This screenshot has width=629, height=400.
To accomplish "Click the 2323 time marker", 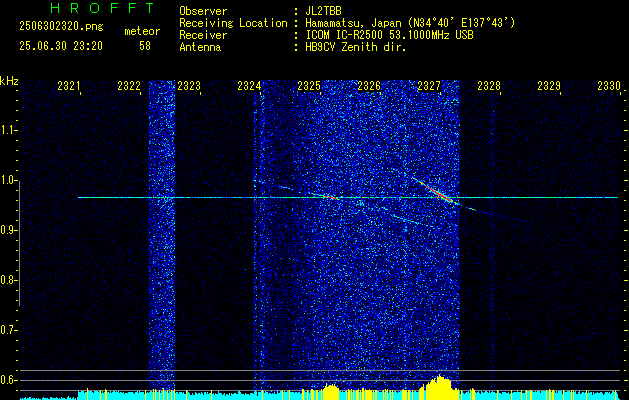I will point(189,85).
